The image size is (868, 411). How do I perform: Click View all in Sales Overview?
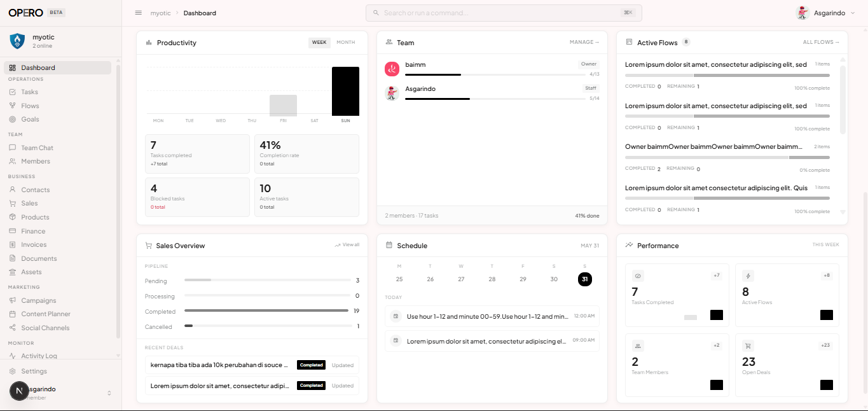347,245
